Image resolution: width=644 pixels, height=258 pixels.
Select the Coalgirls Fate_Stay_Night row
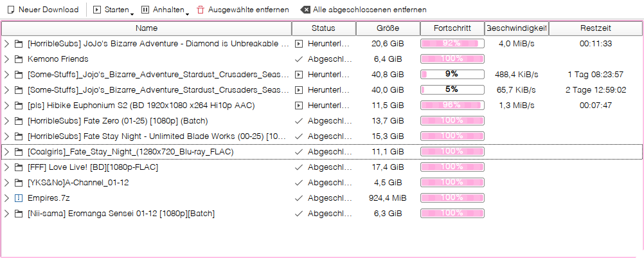tap(322, 152)
